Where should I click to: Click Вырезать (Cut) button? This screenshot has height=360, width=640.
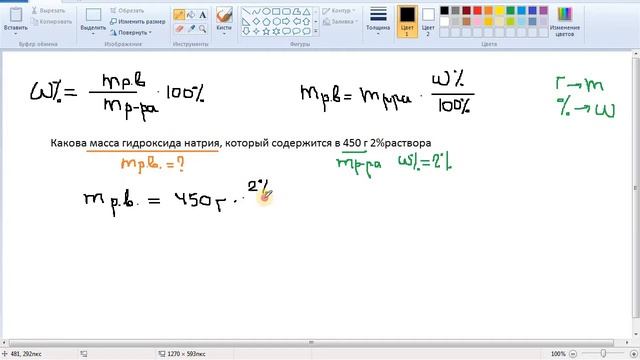49,11
